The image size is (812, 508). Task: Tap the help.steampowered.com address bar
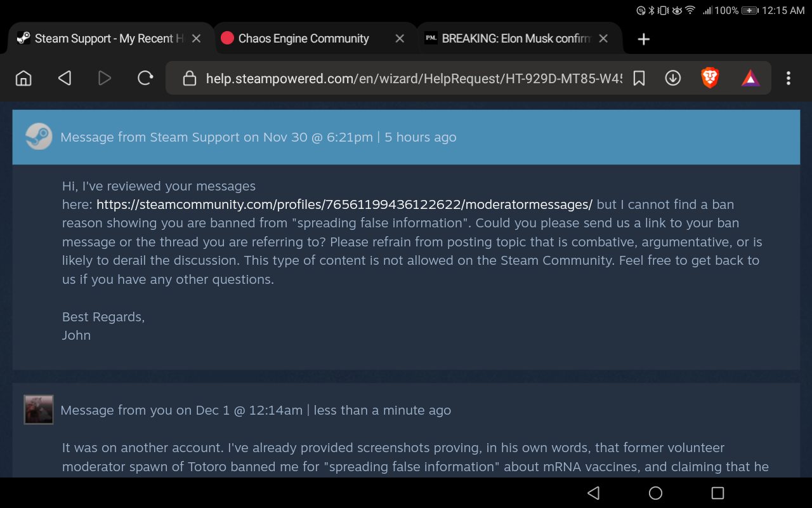414,78
